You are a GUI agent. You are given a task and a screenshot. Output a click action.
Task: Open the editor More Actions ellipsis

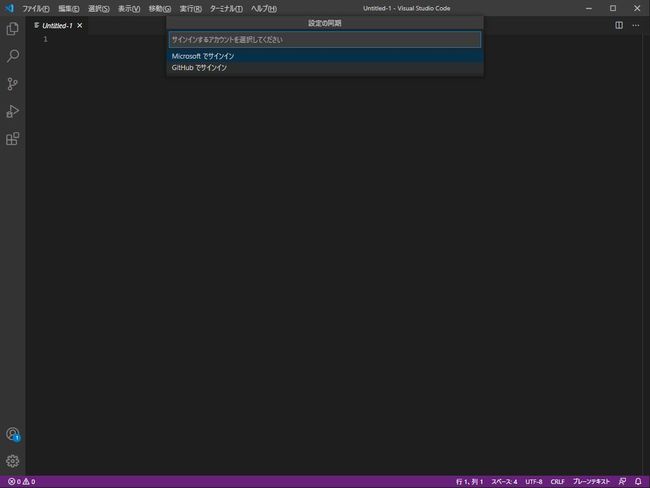point(635,25)
